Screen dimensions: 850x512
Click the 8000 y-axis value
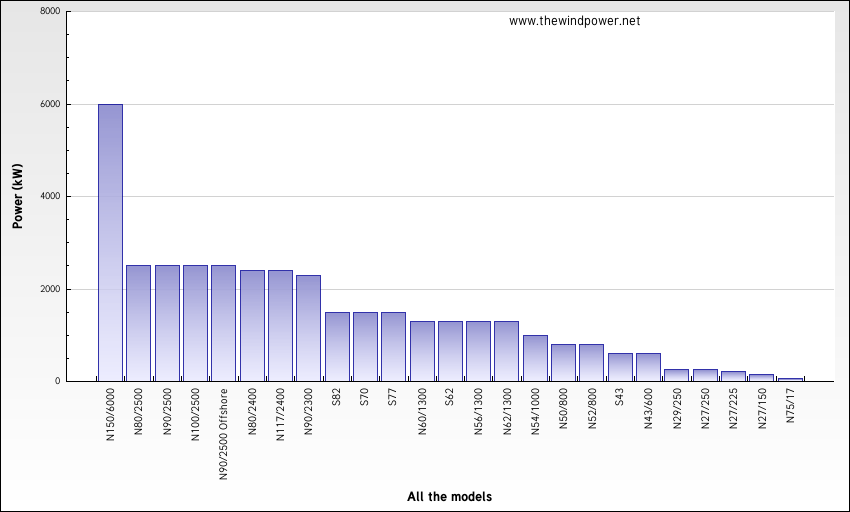coord(50,11)
